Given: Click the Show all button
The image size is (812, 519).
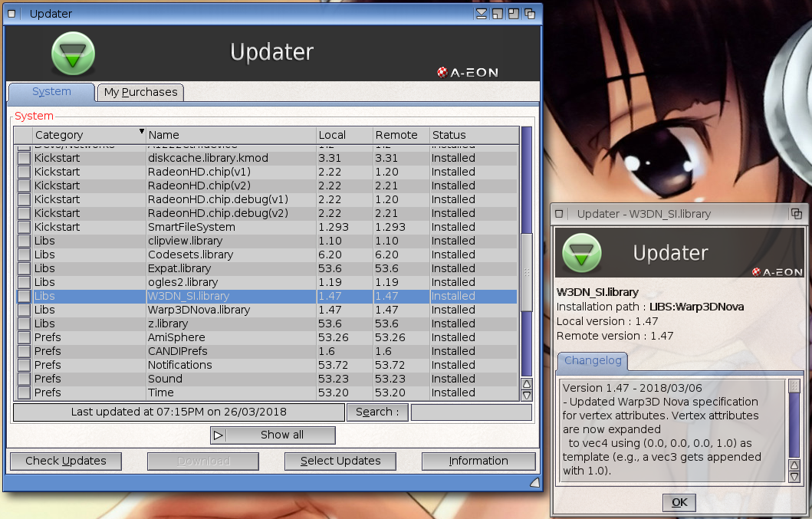Looking at the screenshot, I should [x=273, y=435].
